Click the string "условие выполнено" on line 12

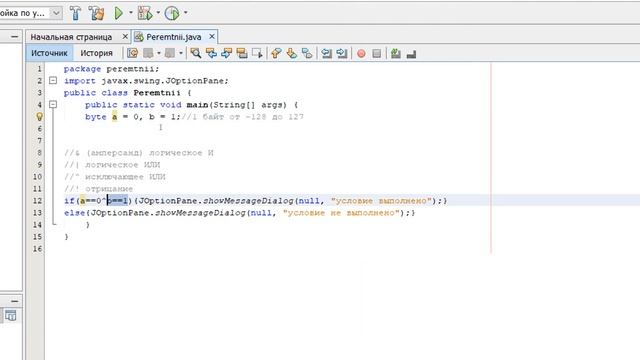[x=381, y=200]
